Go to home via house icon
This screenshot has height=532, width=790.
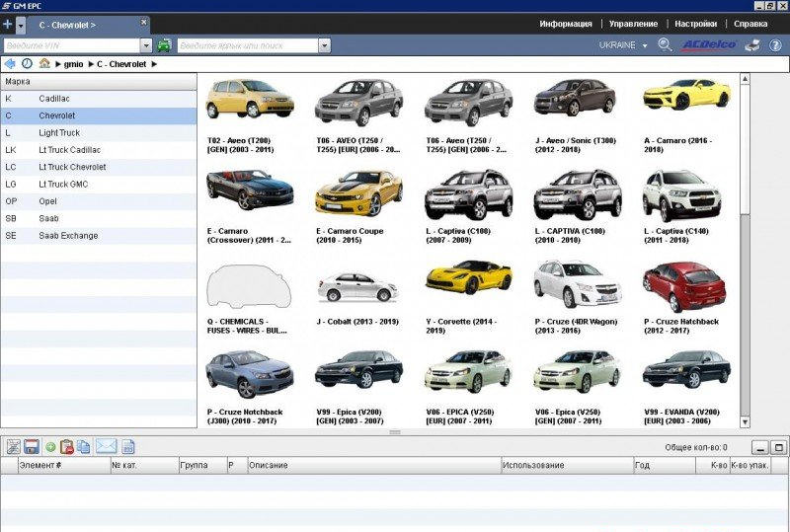44,63
